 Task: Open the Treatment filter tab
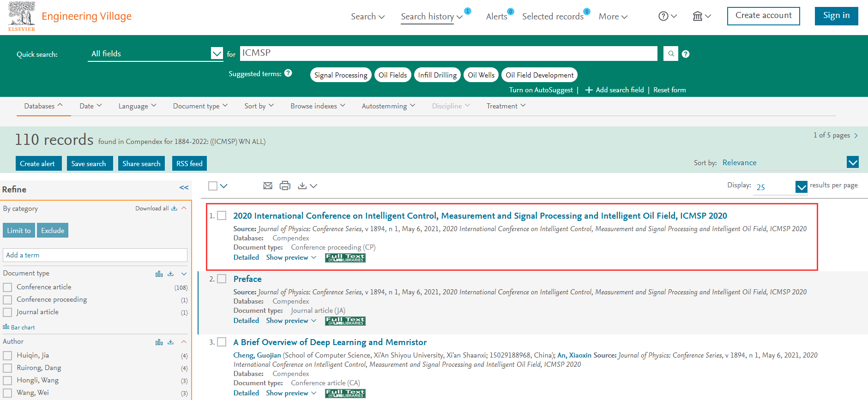point(506,106)
